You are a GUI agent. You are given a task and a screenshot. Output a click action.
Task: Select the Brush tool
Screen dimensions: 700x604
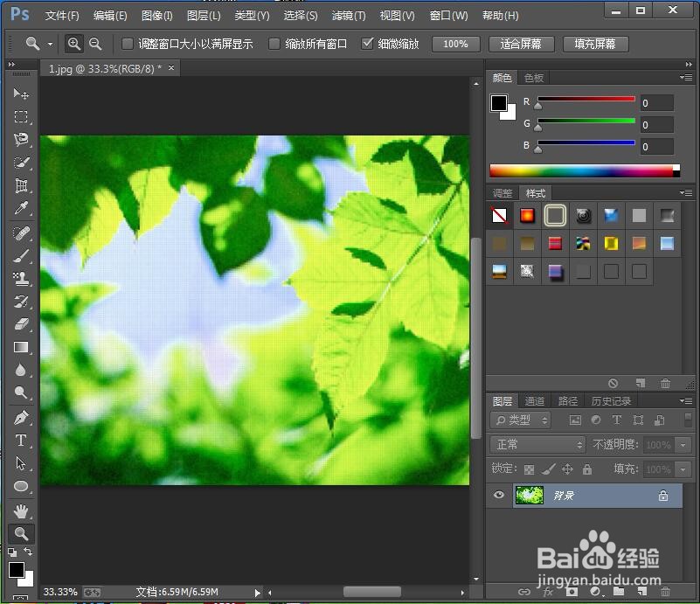(x=20, y=256)
